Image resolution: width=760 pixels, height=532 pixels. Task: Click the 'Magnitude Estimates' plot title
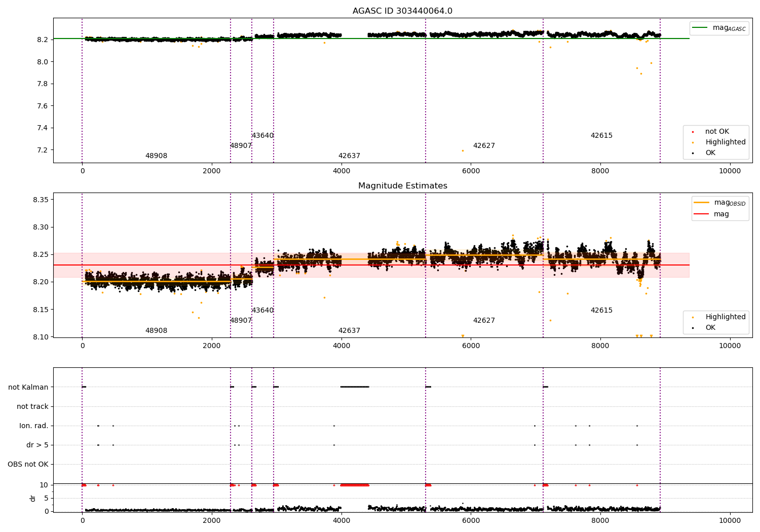[x=402, y=186]
